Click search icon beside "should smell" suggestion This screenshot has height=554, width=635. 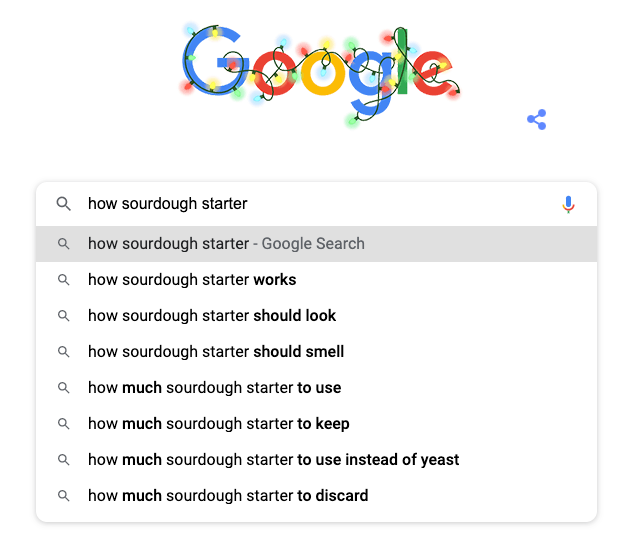tap(63, 352)
